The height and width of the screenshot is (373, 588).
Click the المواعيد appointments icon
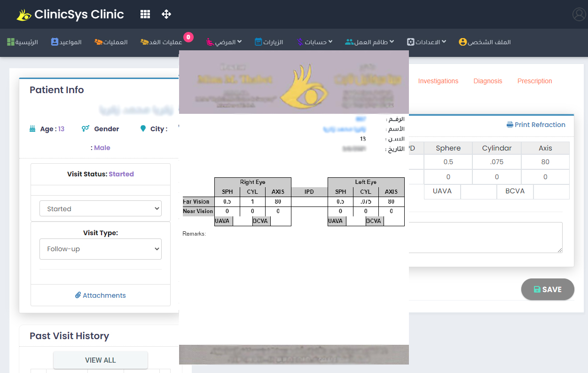click(x=55, y=42)
